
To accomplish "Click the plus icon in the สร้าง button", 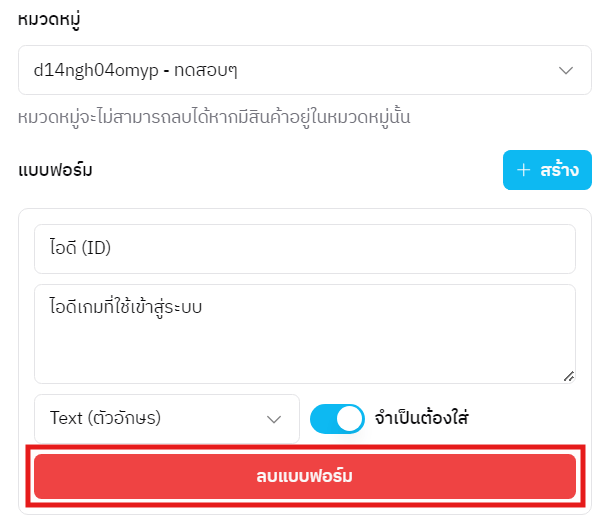I will tap(523, 170).
